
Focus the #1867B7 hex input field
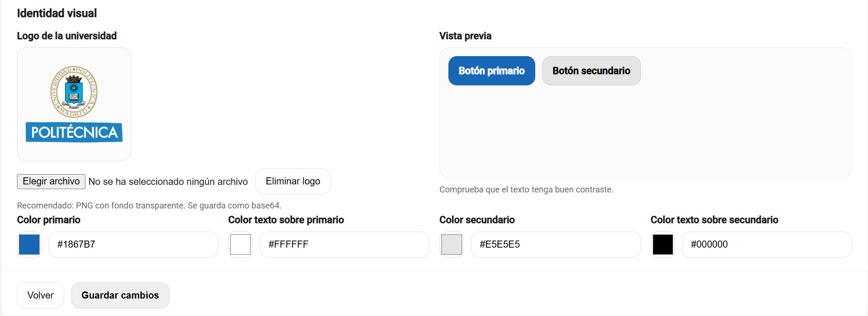133,245
